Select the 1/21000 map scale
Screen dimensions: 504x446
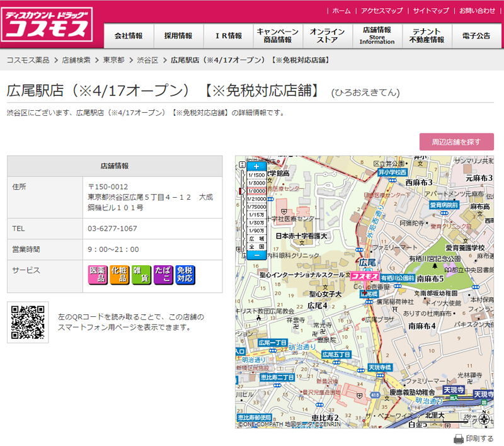[256, 198]
